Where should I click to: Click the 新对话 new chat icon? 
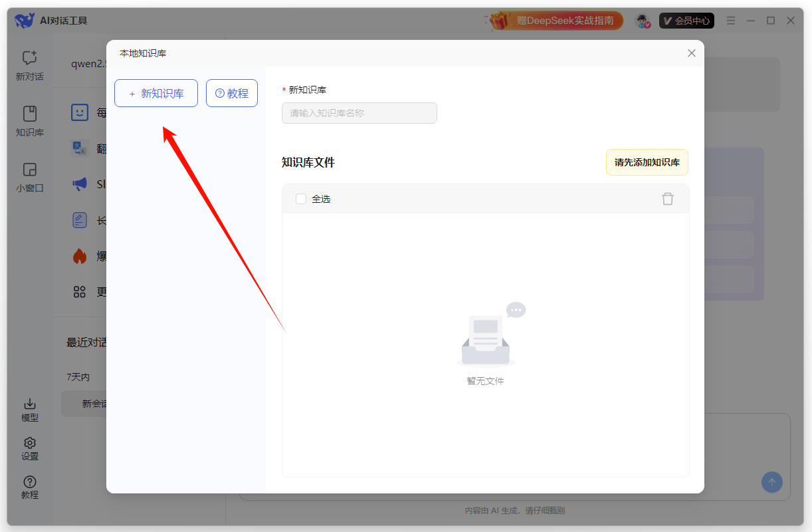29,59
